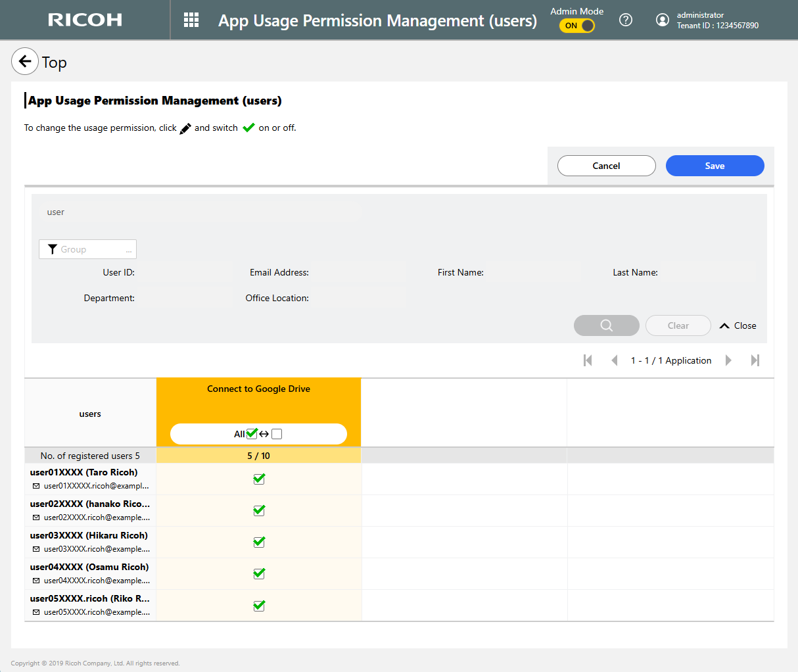Click the user search input field
This screenshot has height=672, width=798.
pyautogui.click(x=197, y=212)
